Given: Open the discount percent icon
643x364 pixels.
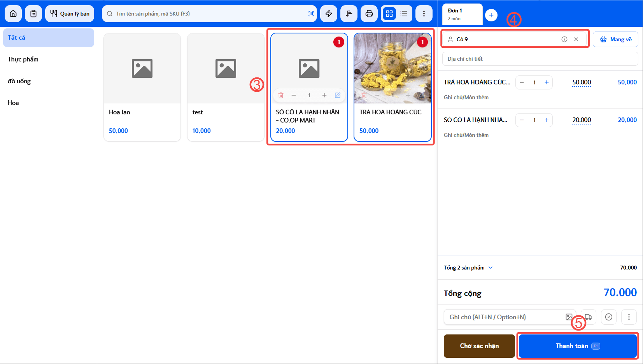Looking at the screenshot, I should click(609, 317).
